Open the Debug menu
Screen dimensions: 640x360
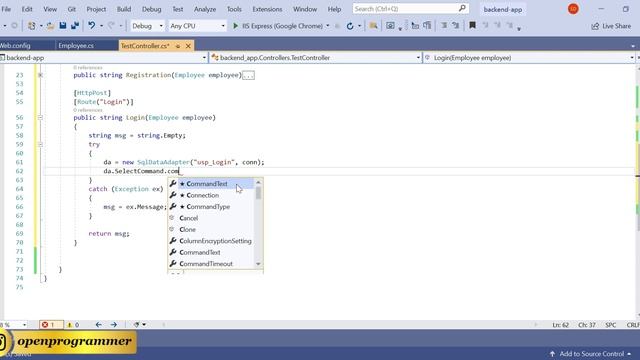click(151, 9)
